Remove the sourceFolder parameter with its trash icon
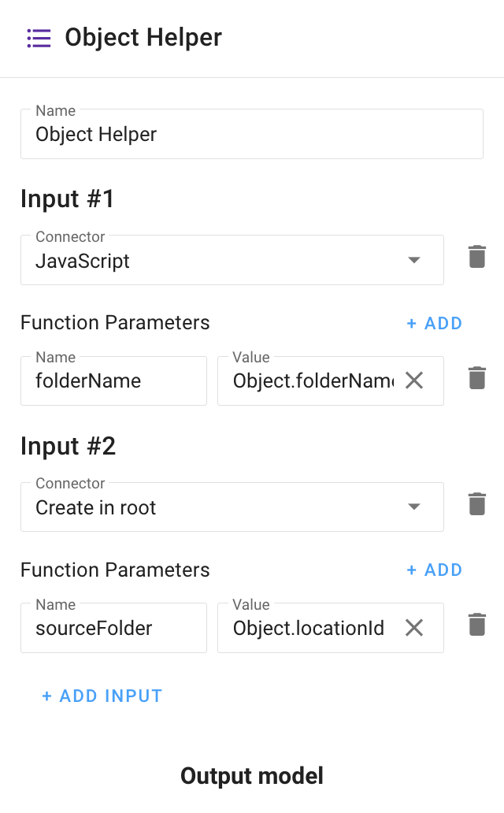 click(x=476, y=623)
